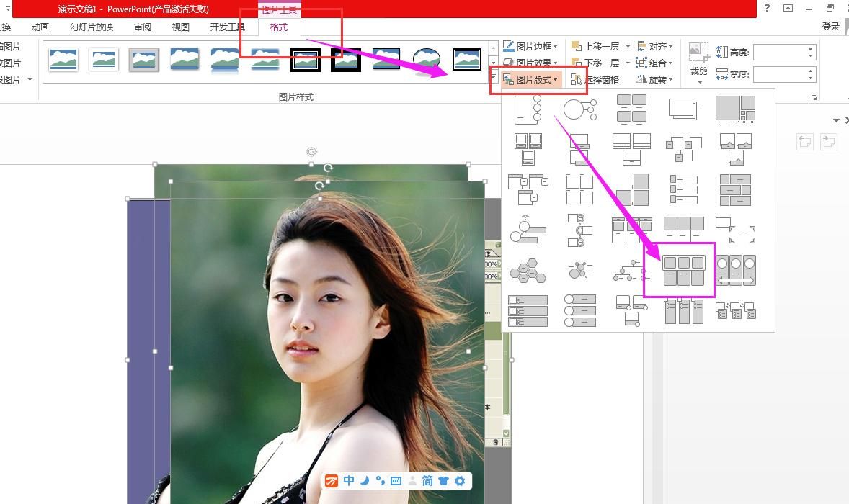Select the ascending stepped gray blocks picture layout
The width and height of the screenshot is (849, 504).
pos(631,189)
